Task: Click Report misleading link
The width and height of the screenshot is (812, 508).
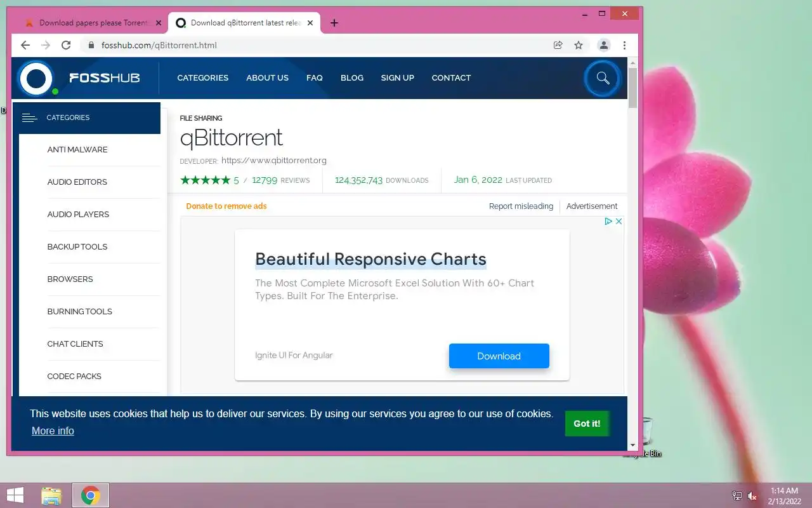Action: click(x=521, y=206)
